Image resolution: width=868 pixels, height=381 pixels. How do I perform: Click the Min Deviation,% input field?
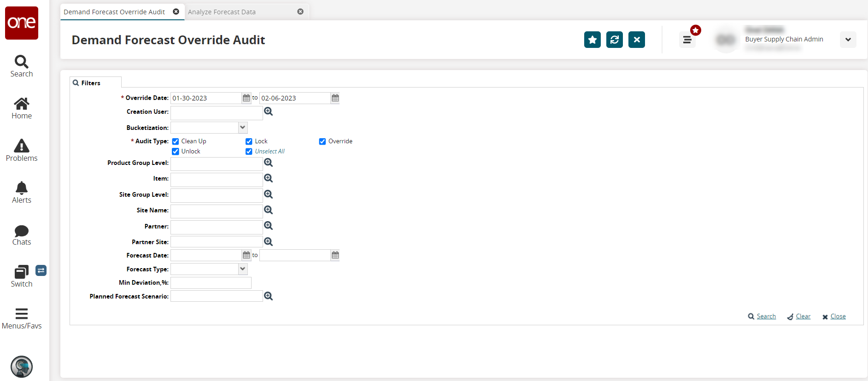click(x=211, y=283)
